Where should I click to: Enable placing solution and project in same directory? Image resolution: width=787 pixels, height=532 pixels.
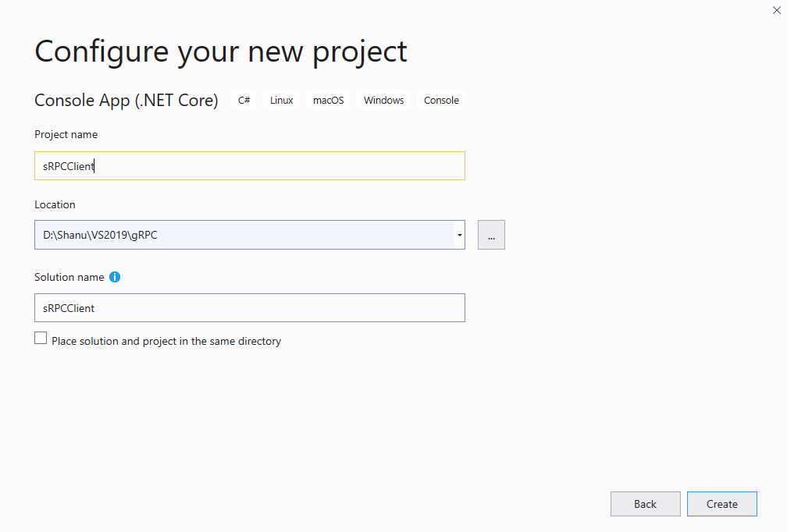[x=41, y=339]
